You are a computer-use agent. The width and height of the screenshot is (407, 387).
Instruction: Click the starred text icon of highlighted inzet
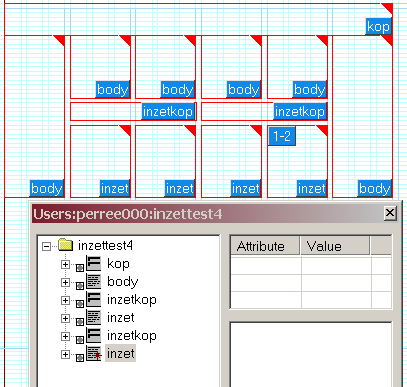pos(94,353)
